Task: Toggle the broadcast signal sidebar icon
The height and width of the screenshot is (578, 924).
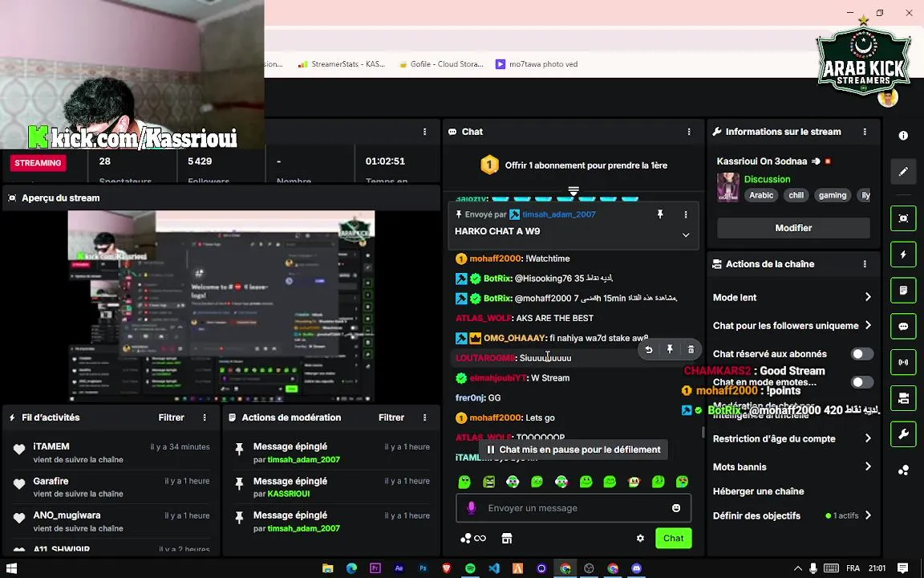Action: tap(903, 362)
